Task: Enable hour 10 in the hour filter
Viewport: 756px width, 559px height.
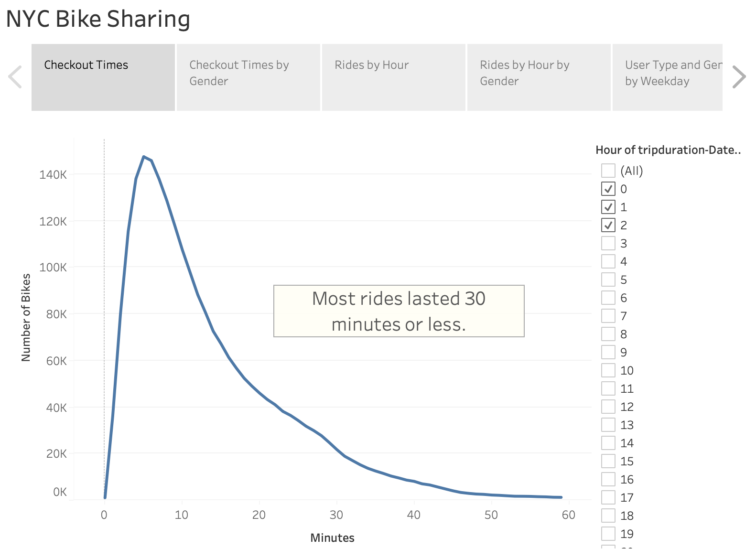Action: click(x=609, y=370)
